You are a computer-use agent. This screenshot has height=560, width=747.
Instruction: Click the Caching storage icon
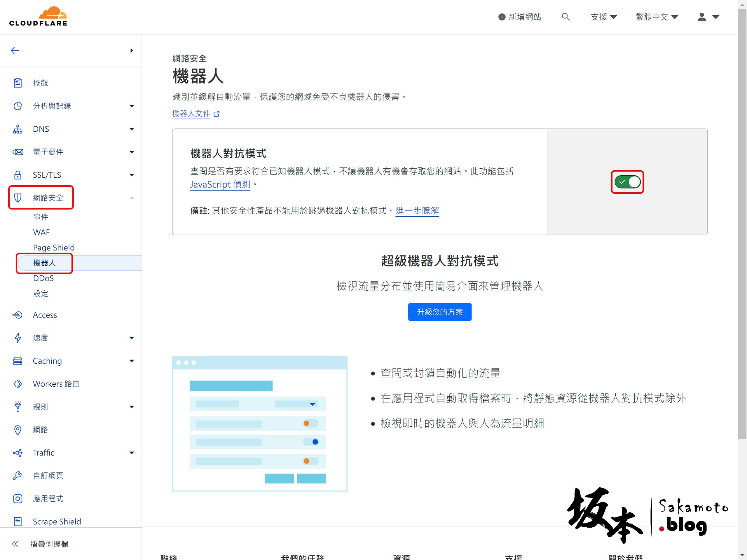(x=18, y=361)
